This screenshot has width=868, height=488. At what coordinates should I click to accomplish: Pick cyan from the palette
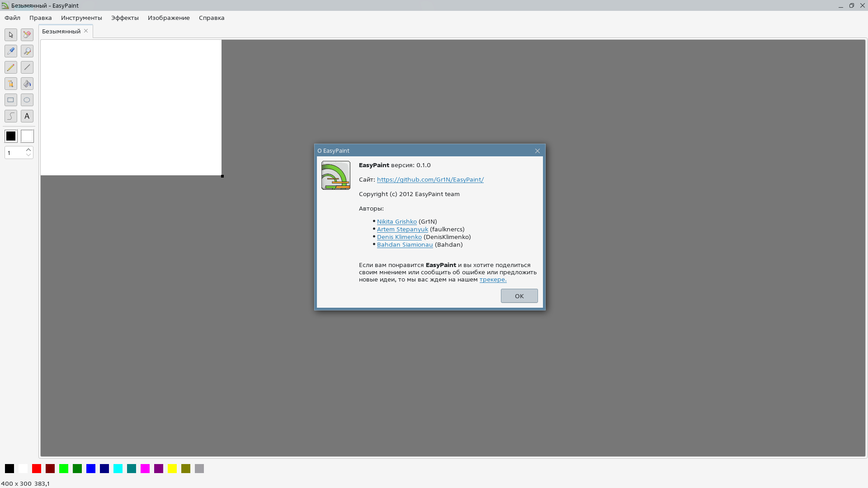click(118, 469)
